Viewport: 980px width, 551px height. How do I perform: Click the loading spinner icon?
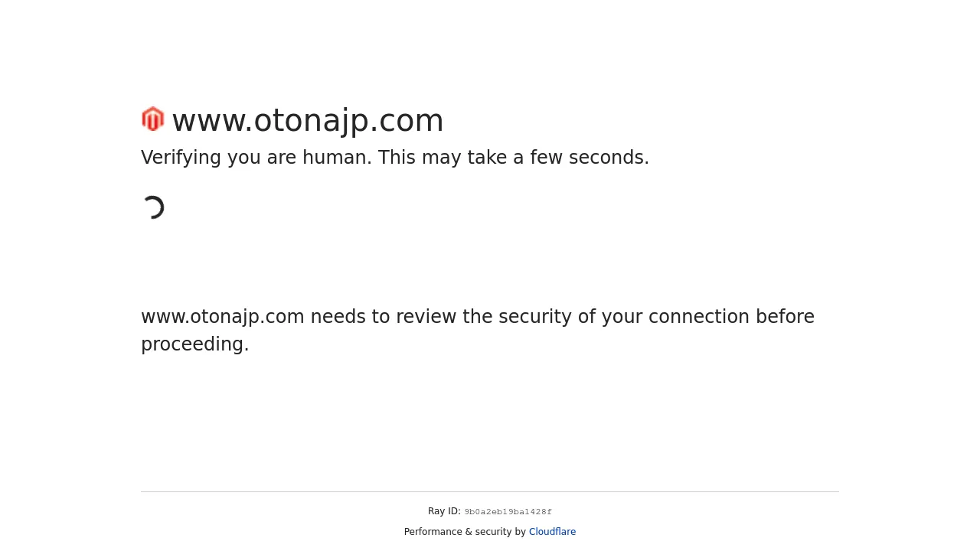(x=153, y=207)
